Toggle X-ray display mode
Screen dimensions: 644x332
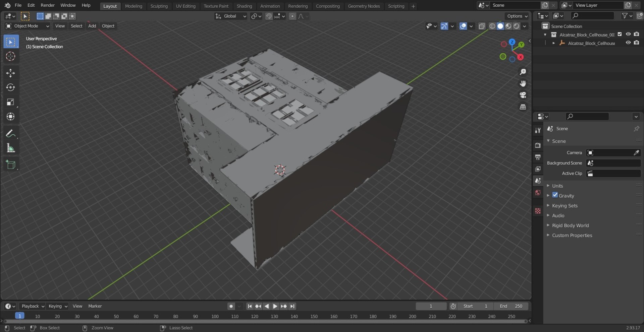[x=482, y=26]
